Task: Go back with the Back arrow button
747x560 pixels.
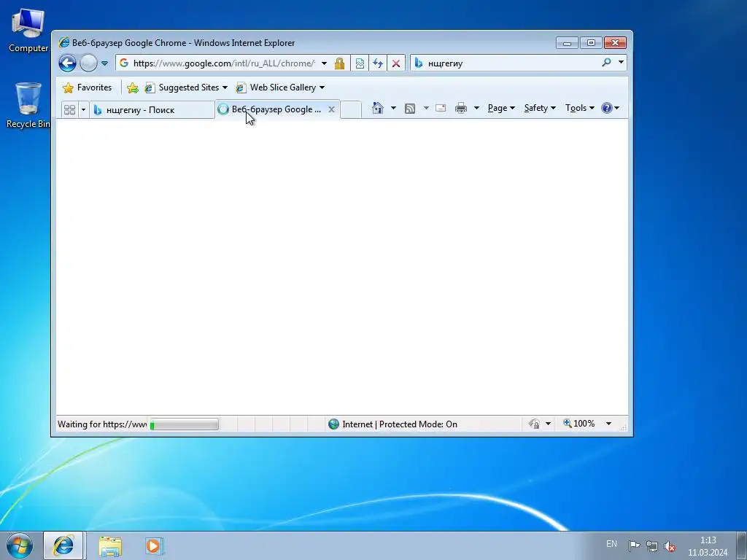Action: [x=67, y=63]
